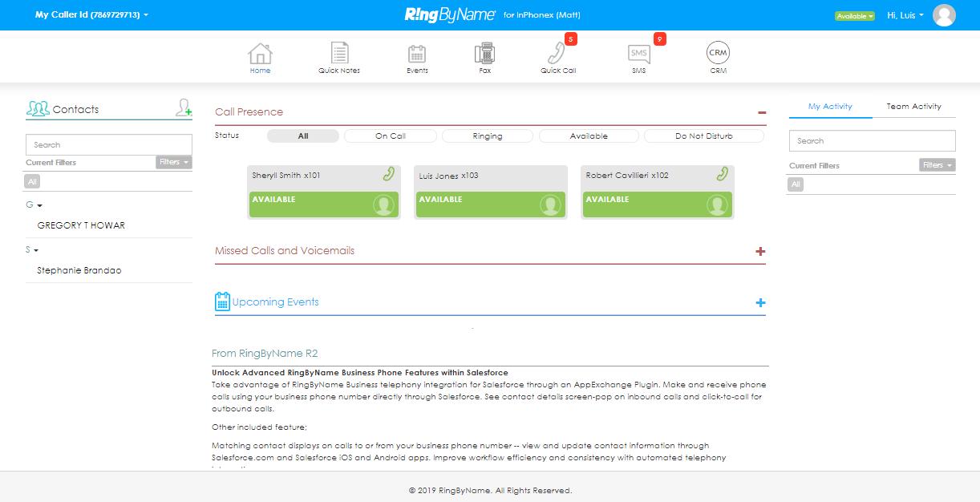Go to the Fax section
Viewport: 980px width, 502px height.
pos(484,55)
